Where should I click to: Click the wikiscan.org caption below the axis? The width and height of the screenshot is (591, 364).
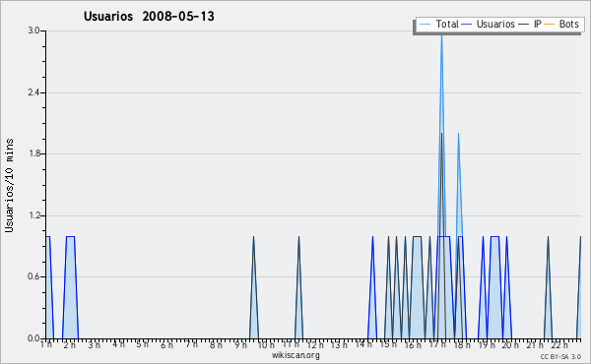click(295, 355)
